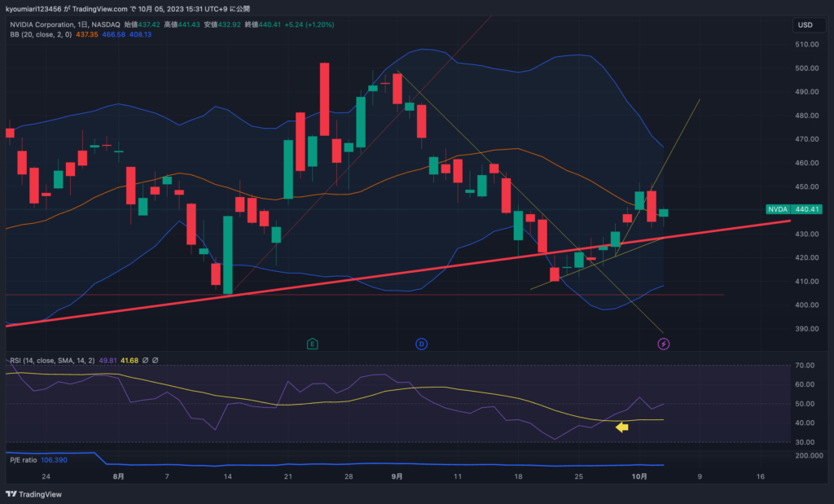834x504 pixels.
Task: Click P/E scale label 200.000
Action: (809, 456)
